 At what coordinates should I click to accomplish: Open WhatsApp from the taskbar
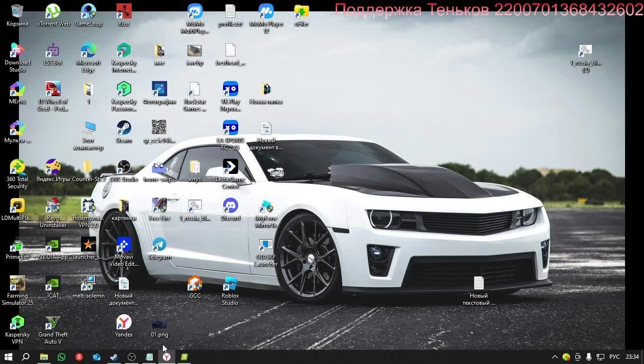(61, 357)
